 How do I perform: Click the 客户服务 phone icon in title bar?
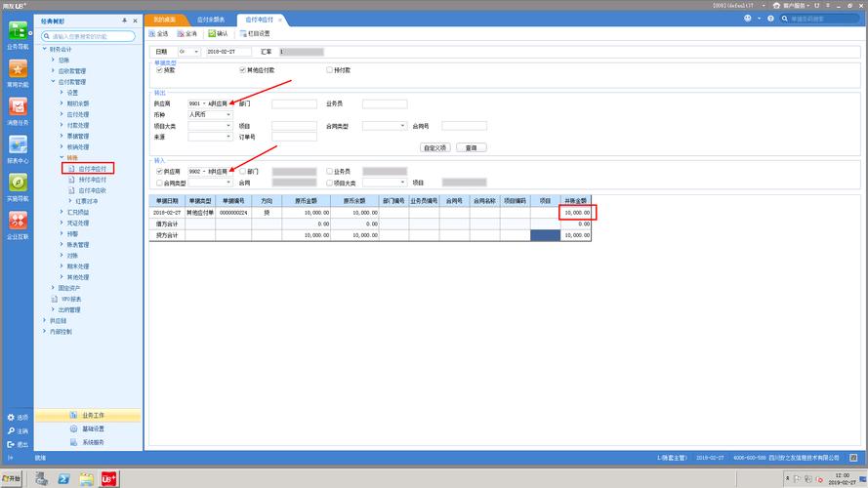pos(776,5)
